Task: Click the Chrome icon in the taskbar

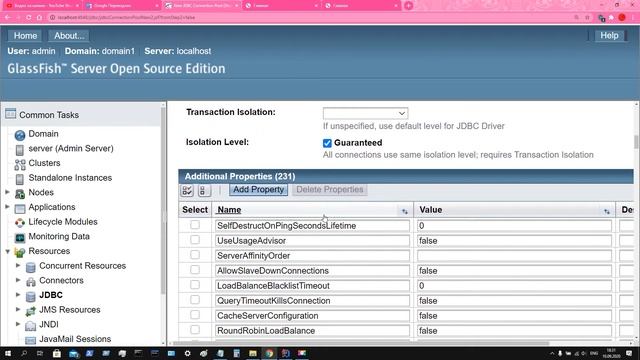Action: (269, 353)
